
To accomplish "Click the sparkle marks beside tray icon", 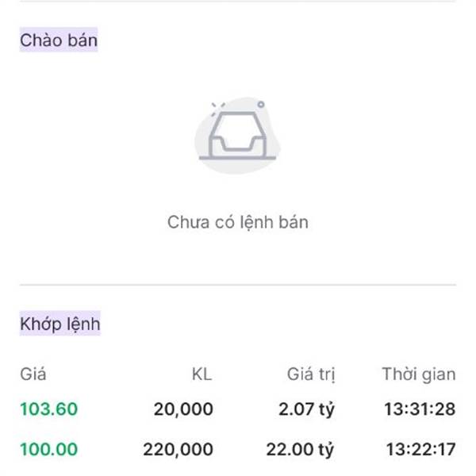I will [217, 109].
